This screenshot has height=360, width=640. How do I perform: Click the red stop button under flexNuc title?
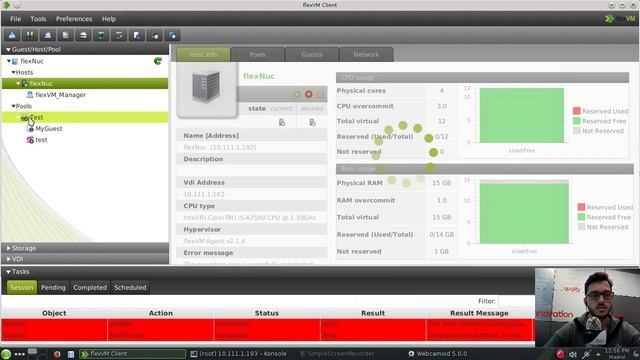coord(309,94)
